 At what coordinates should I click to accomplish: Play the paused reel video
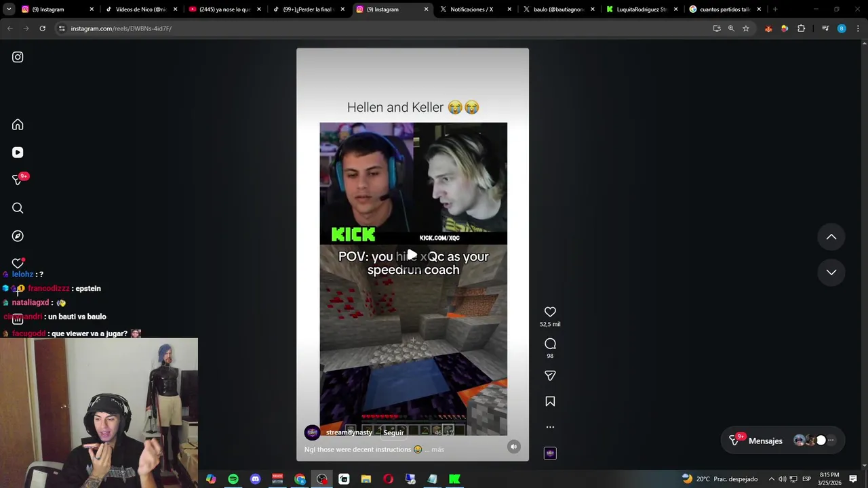412,255
